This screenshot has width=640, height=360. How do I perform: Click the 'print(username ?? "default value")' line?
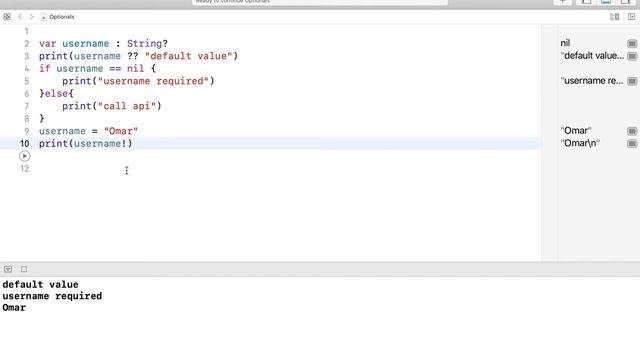(138, 56)
